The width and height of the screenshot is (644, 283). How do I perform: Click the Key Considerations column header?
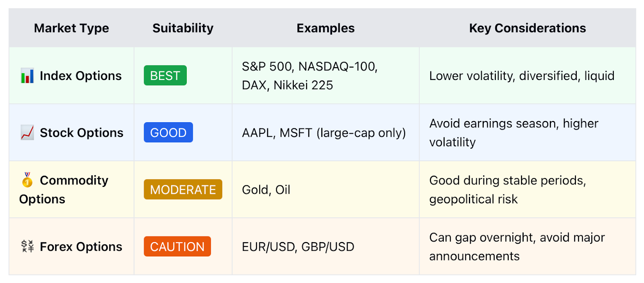click(x=527, y=28)
